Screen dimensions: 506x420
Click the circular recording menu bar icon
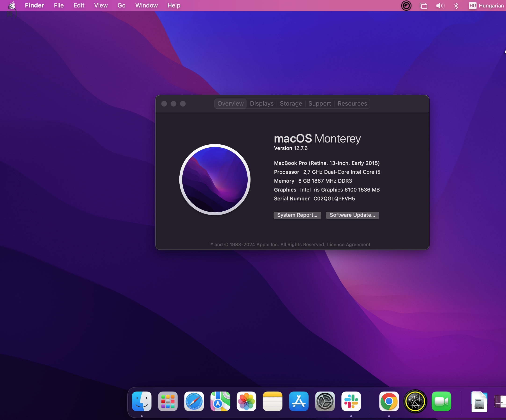point(406,6)
